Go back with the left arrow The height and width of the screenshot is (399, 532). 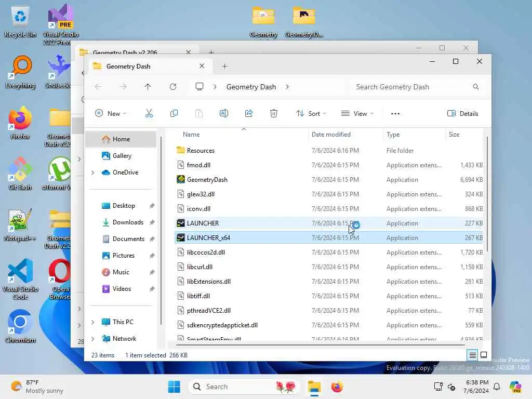(x=98, y=87)
